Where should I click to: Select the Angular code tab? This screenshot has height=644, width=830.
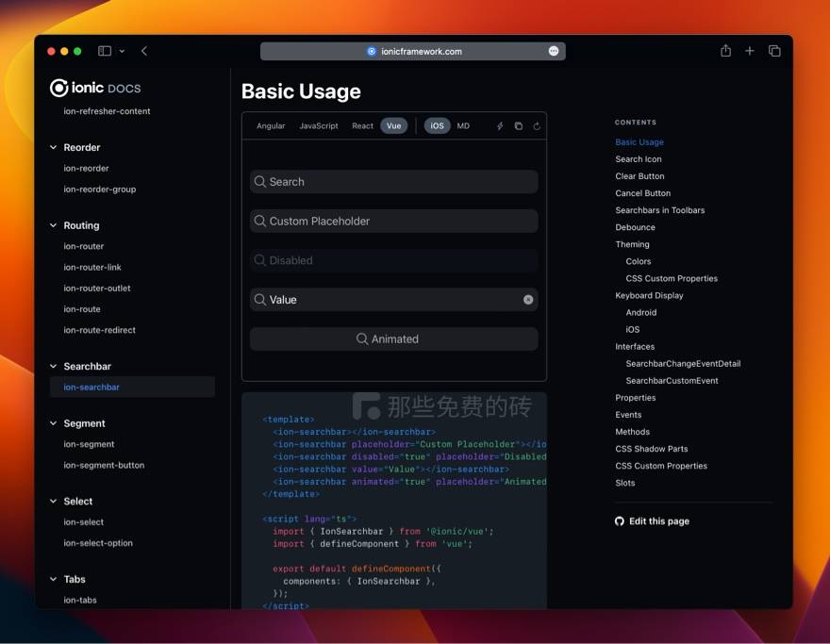tap(271, 126)
